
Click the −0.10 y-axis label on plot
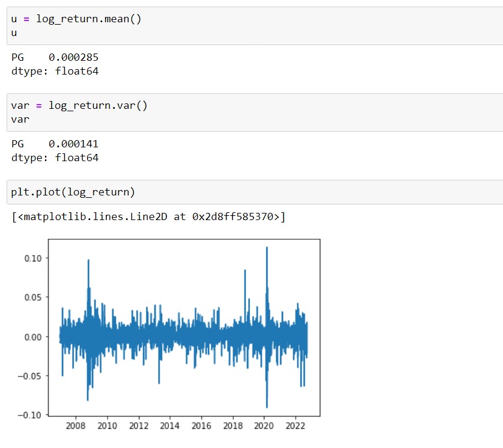pyautogui.click(x=30, y=415)
